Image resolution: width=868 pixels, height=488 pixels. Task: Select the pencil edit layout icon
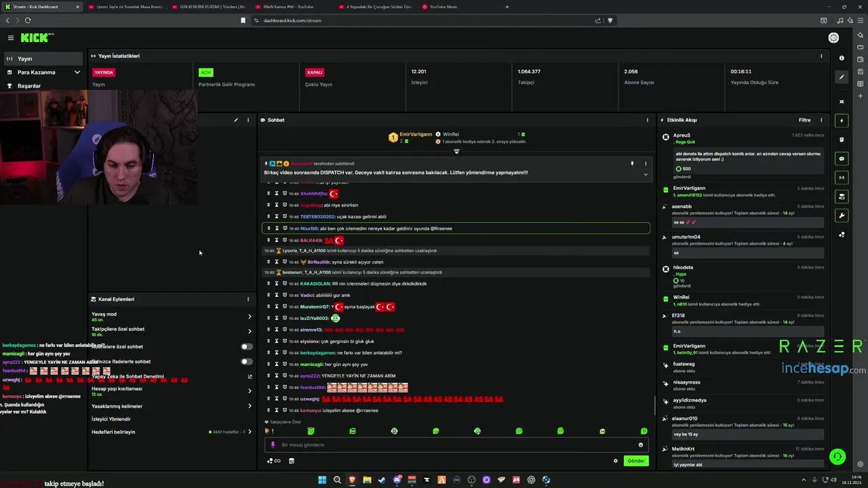[842, 77]
